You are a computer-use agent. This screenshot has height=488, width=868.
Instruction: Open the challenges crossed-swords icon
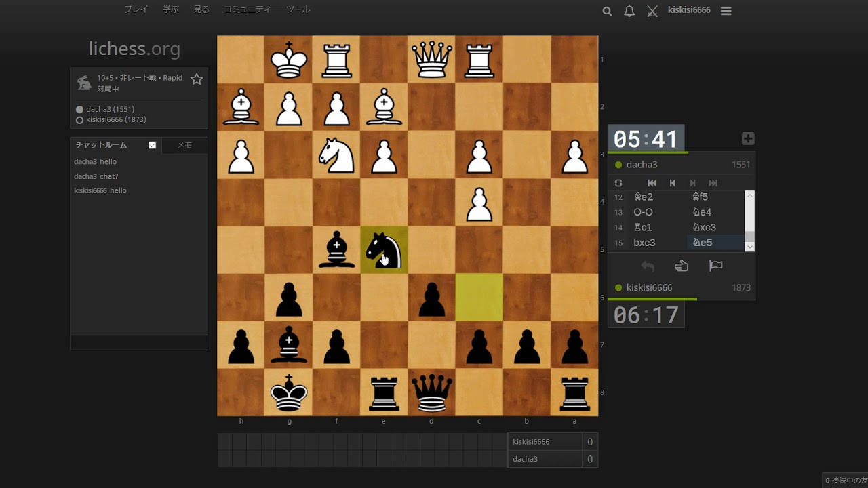coord(652,11)
